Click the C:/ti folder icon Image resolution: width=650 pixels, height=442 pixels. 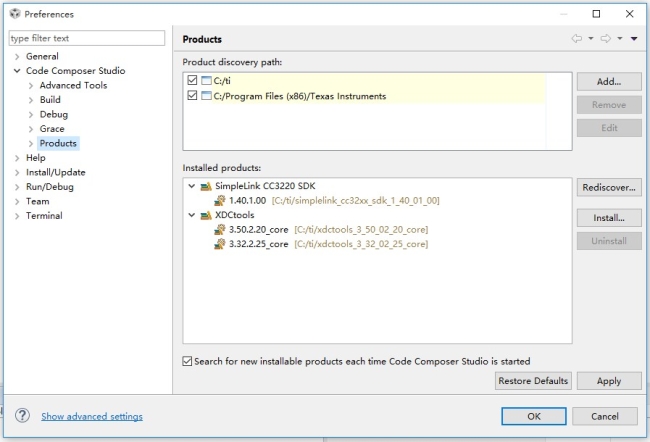click(206, 81)
